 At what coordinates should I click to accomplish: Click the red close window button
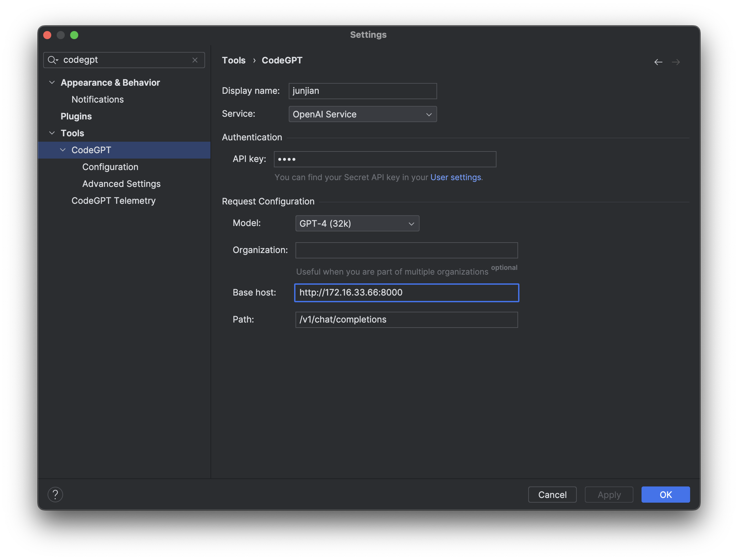point(47,35)
